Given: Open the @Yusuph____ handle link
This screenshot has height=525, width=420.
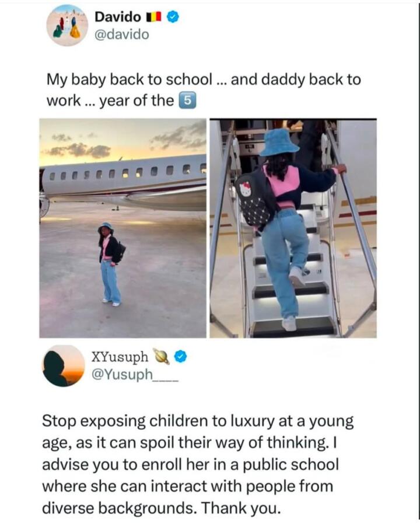Looking at the screenshot, I should point(135,375).
